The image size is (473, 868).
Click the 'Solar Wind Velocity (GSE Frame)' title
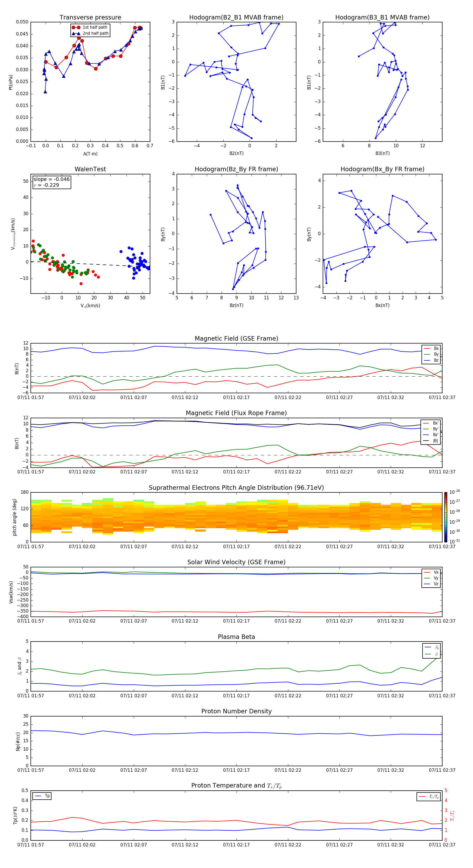[x=236, y=562]
